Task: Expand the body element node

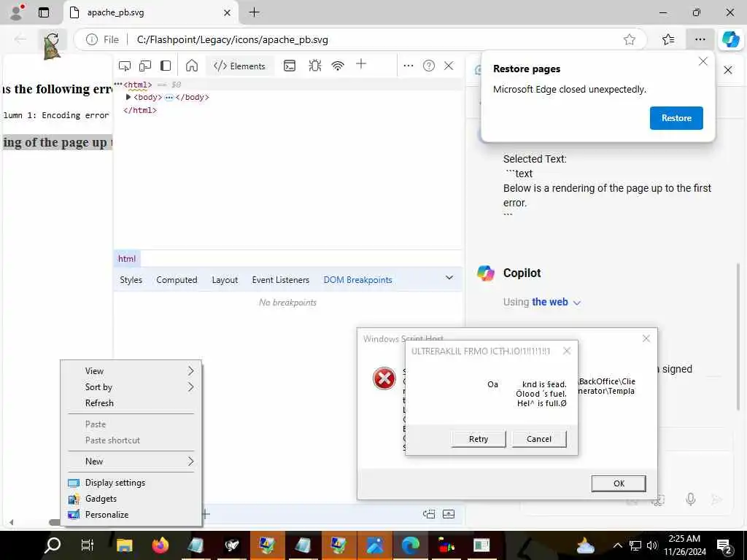Action: (x=128, y=97)
